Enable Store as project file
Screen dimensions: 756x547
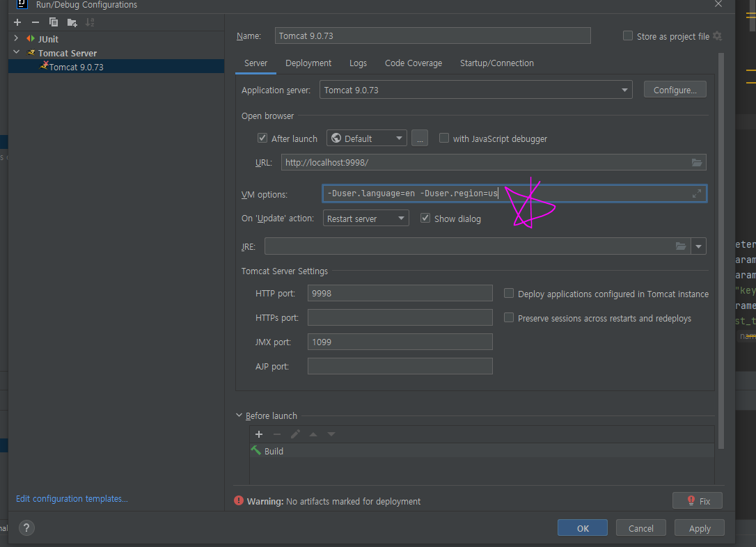(x=628, y=35)
